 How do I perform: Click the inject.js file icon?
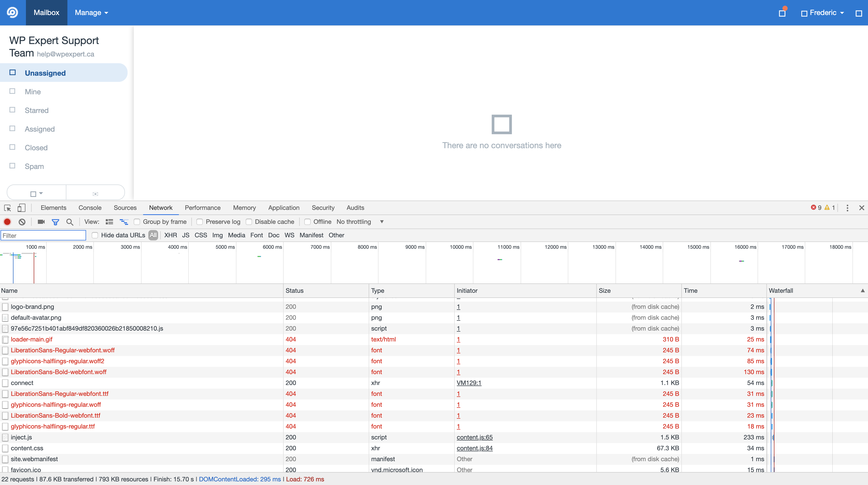pyautogui.click(x=5, y=438)
